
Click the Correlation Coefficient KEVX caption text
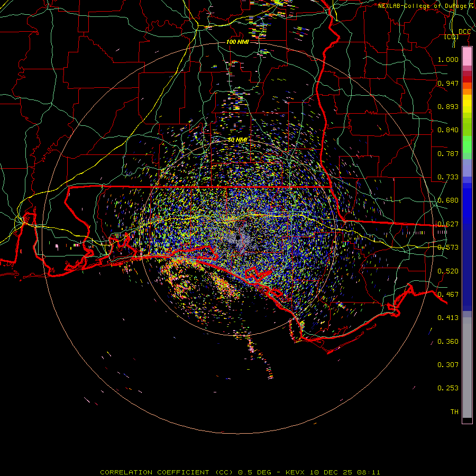pos(240,472)
